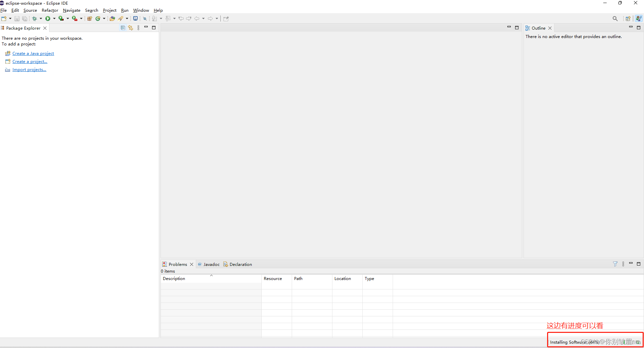Screen dimensions: 644x348
Task: Open the Window menu
Action: [x=141, y=10]
